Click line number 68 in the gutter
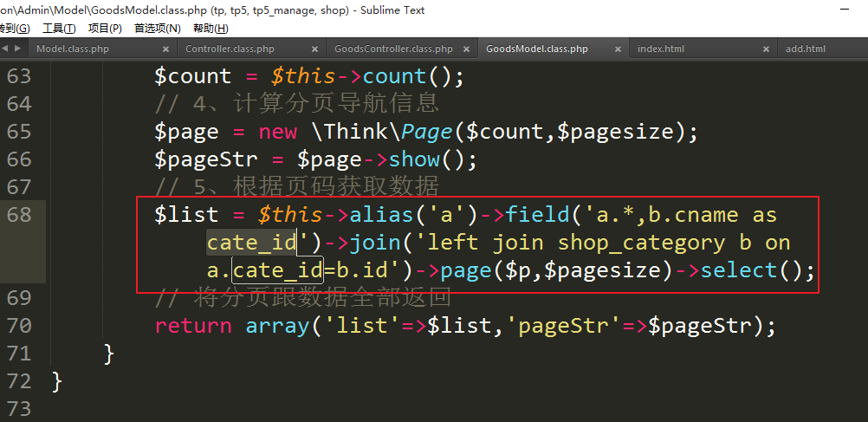The width and height of the screenshot is (868, 422). [x=19, y=215]
